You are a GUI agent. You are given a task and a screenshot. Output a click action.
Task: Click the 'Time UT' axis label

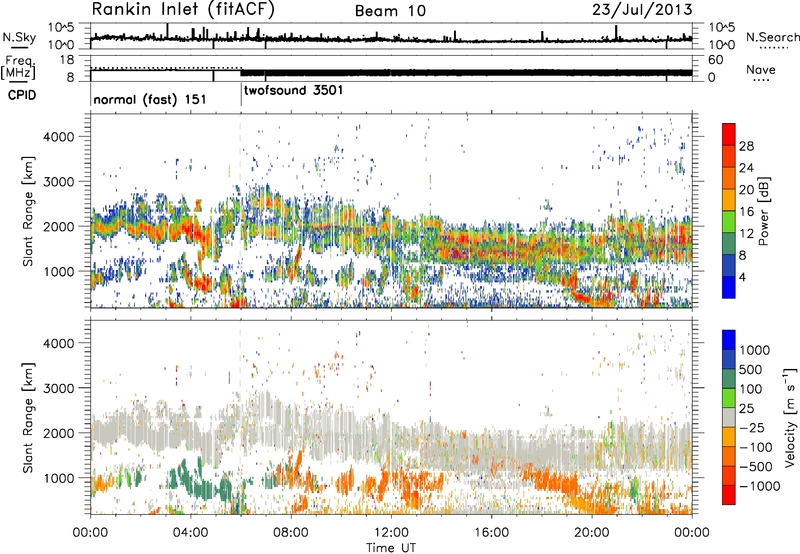click(391, 547)
